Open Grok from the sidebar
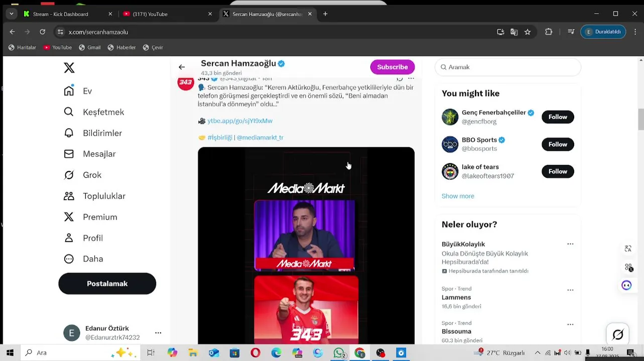644x361 pixels. 83,175
